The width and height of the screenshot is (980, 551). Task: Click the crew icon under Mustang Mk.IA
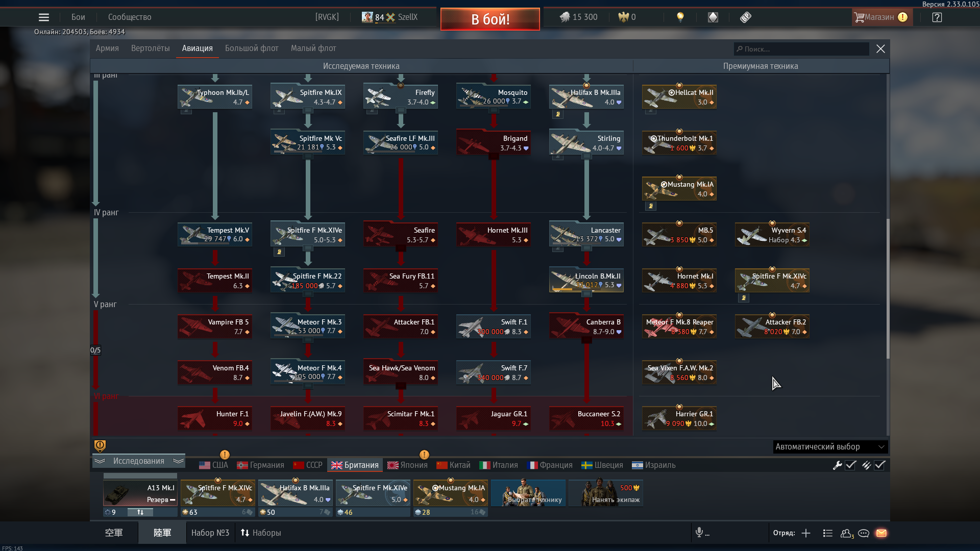point(651,206)
